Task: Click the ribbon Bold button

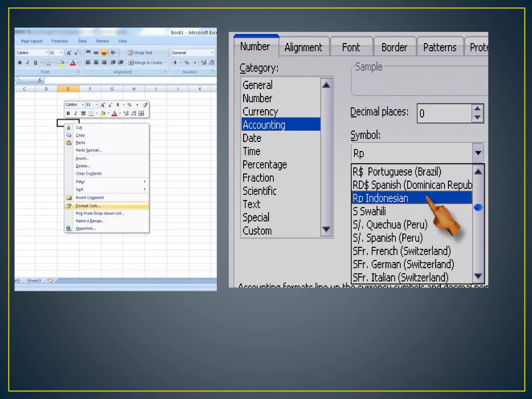Action: point(20,63)
